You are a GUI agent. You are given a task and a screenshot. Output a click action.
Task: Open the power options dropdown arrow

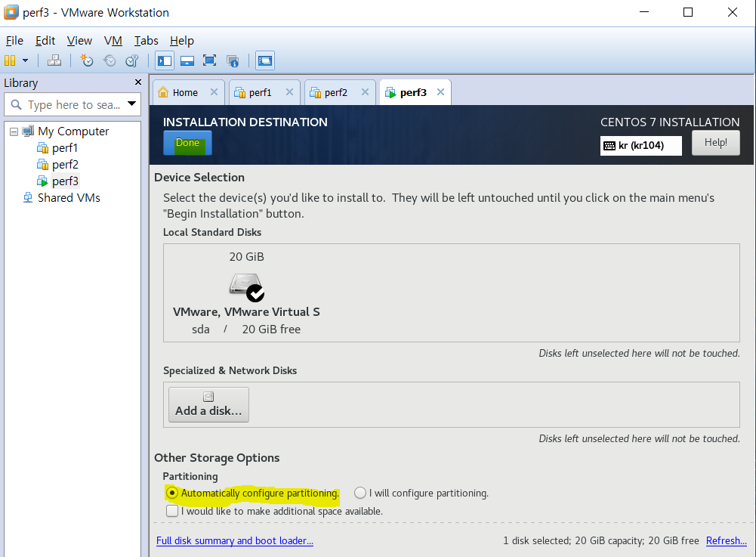click(x=25, y=60)
